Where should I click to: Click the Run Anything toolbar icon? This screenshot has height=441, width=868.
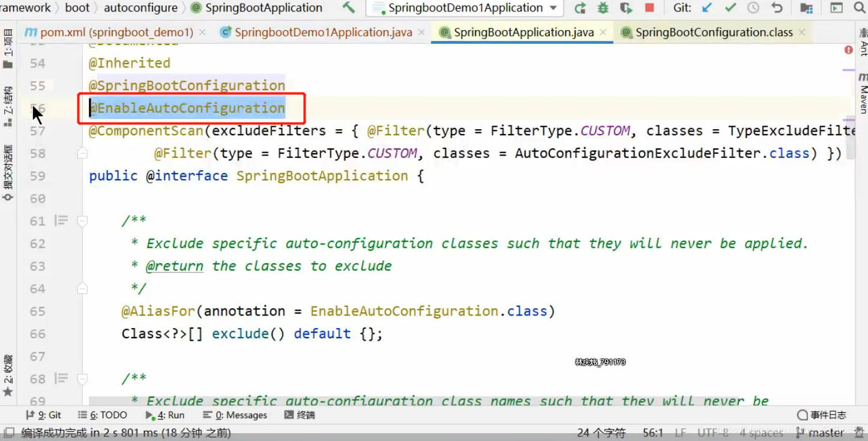(x=836, y=8)
